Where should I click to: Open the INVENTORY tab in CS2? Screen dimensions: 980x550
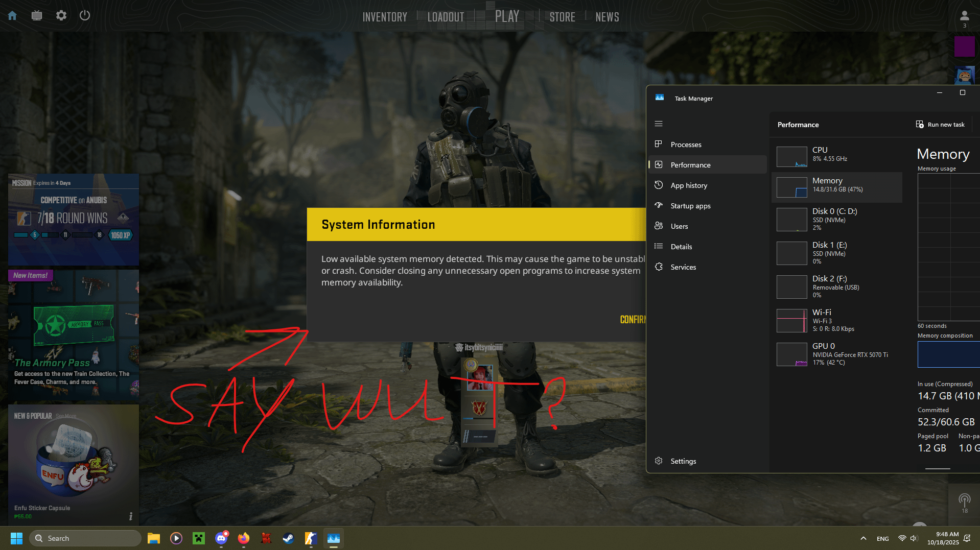[x=385, y=17]
